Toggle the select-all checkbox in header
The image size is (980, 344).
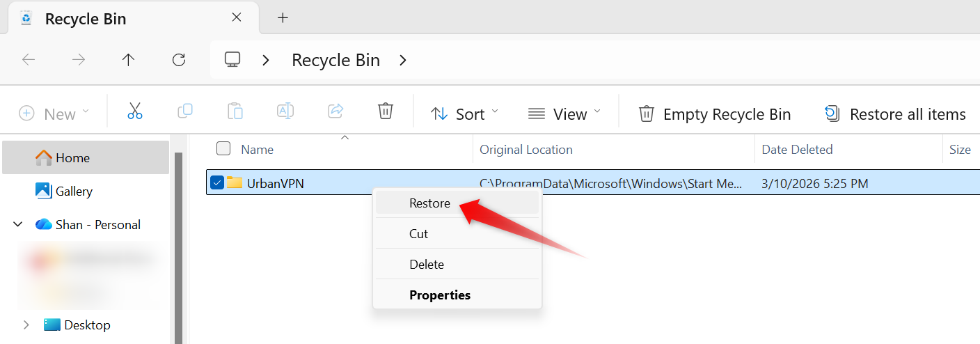[223, 148]
